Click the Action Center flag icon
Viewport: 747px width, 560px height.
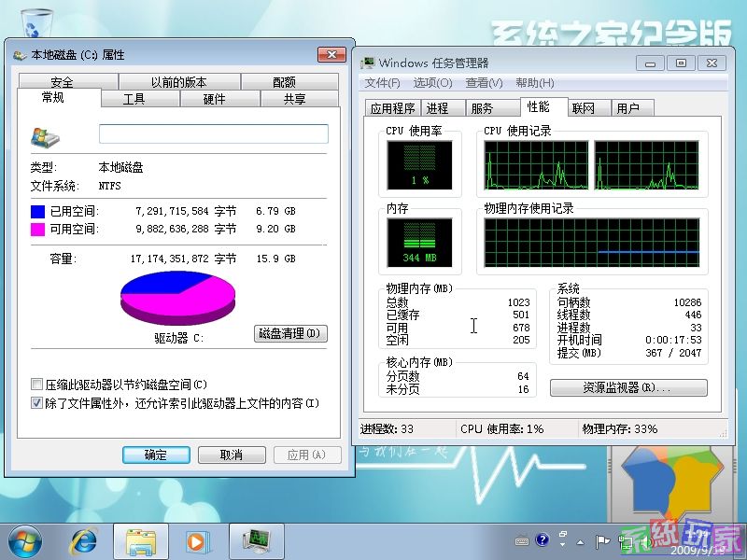tap(601, 541)
